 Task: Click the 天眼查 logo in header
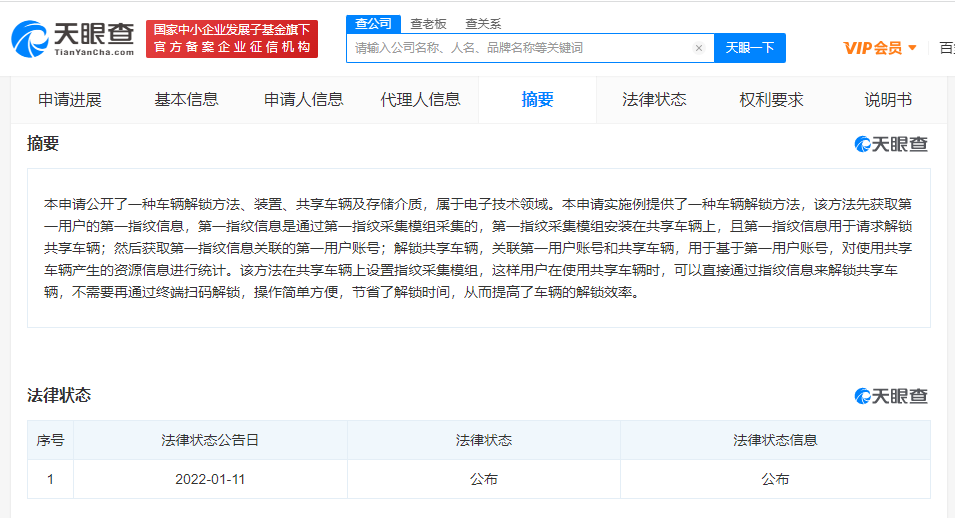(72, 40)
